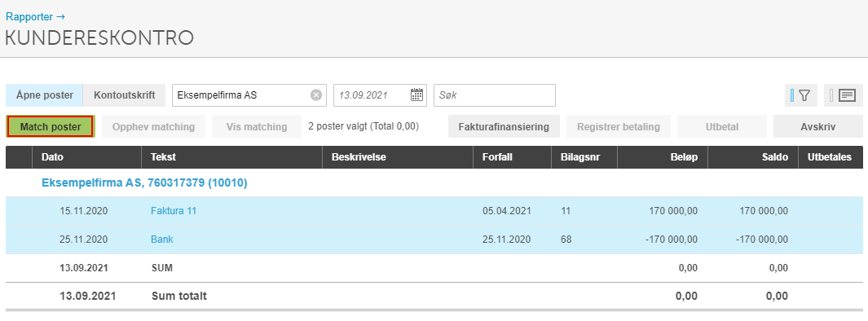Click the Vis matching button
This screenshot has width=868, height=321.
[256, 127]
